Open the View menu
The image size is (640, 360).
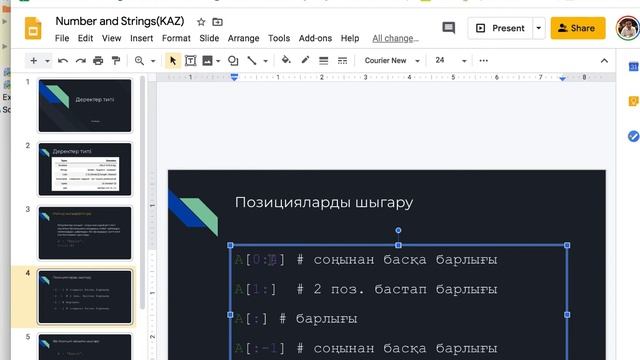[x=111, y=38]
